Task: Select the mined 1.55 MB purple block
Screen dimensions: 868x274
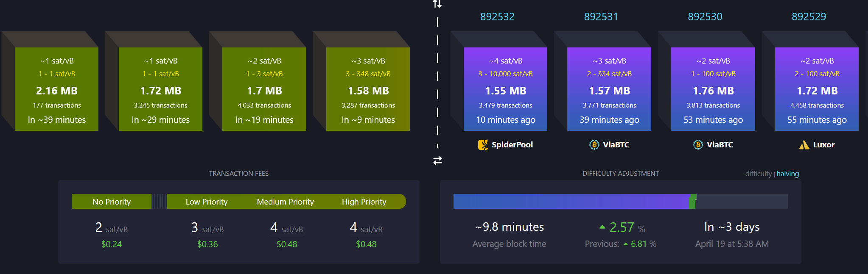Action: pos(505,89)
